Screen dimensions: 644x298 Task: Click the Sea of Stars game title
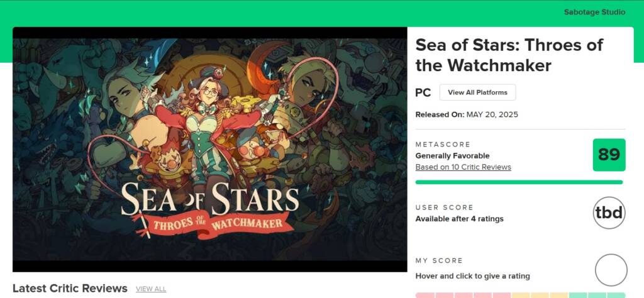coord(509,55)
